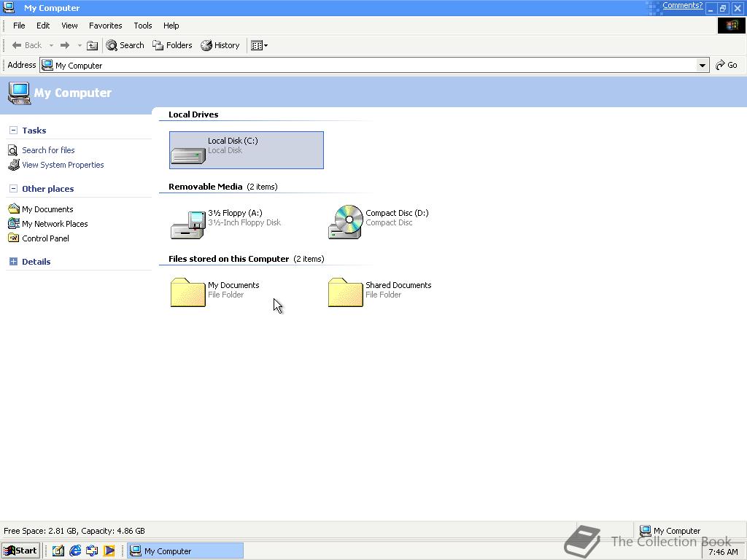Click the Go button

(727, 65)
